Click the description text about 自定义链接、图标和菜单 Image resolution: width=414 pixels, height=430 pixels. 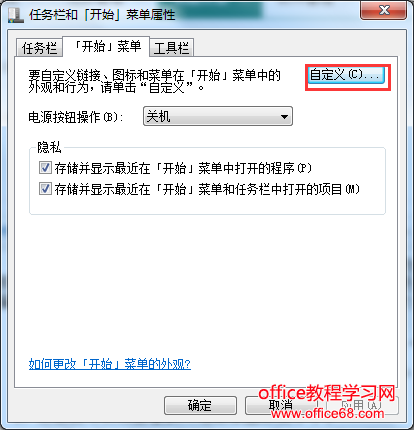[x=154, y=81]
